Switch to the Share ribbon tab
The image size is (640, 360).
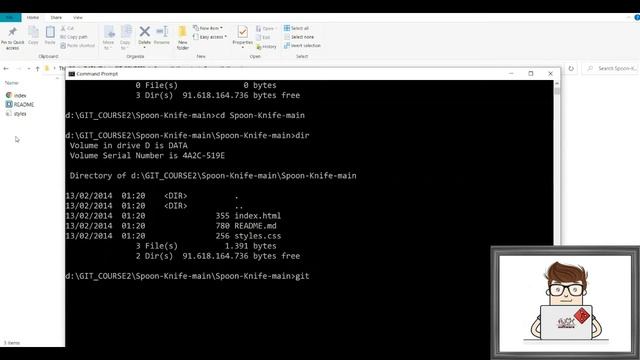pyautogui.click(x=56, y=18)
